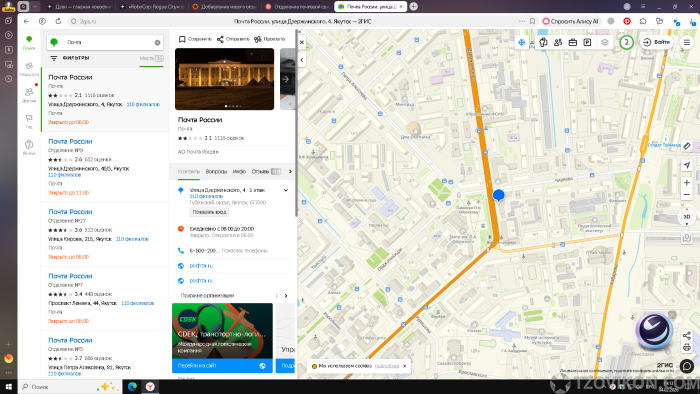
Task: Share the place via Отправить
Action: pyautogui.click(x=233, y=39)
